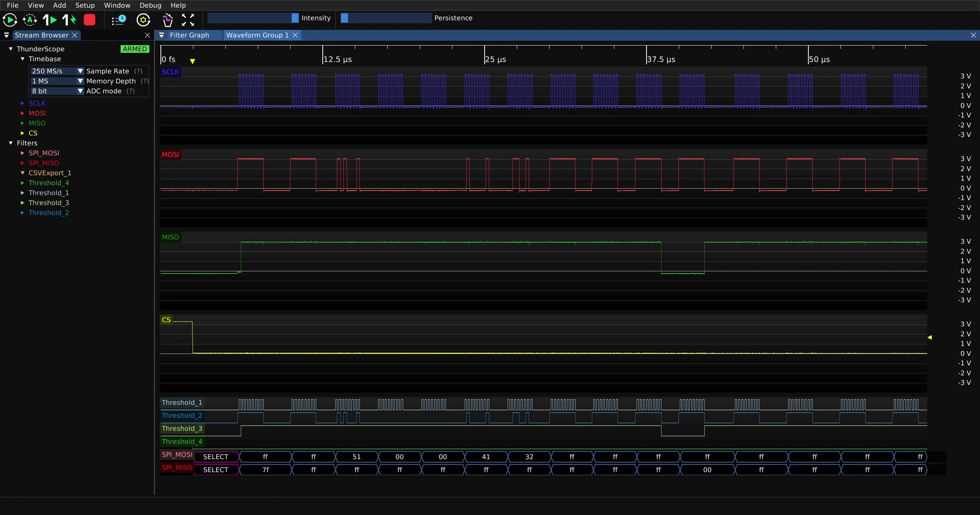Collapse the ThunderScope tree node
Screen dimensions: 980x515
point(11,49)
